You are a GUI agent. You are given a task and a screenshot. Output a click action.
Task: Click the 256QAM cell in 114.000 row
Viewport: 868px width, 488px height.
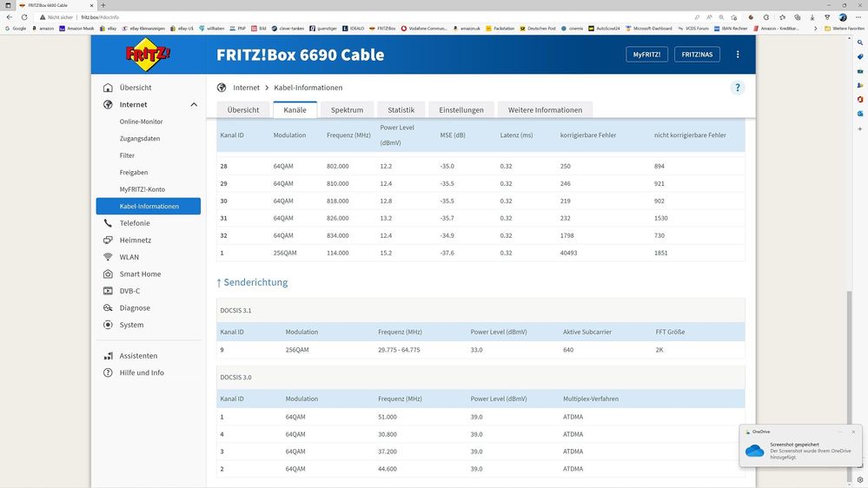coord(284,253)
